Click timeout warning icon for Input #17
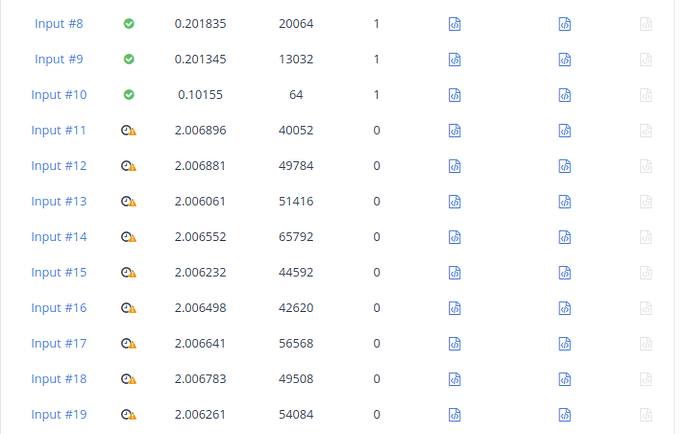Image resolution: width=690 pixels, height=434 pixels. tap(128, 343)
